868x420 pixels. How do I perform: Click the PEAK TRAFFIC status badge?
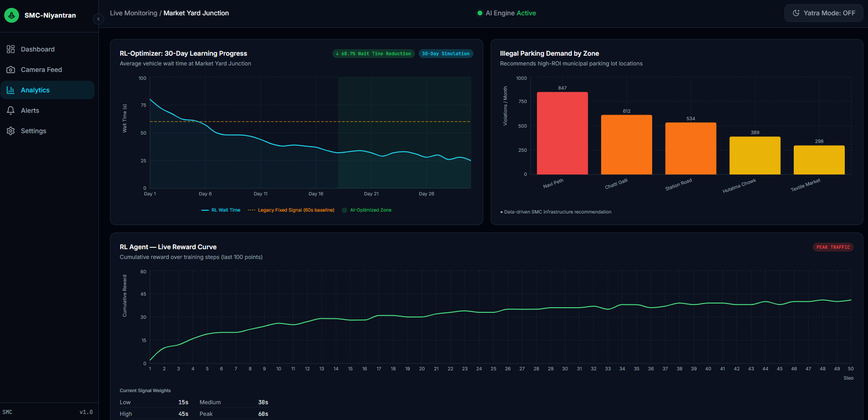pyautogui.click(x=833, y=247)
